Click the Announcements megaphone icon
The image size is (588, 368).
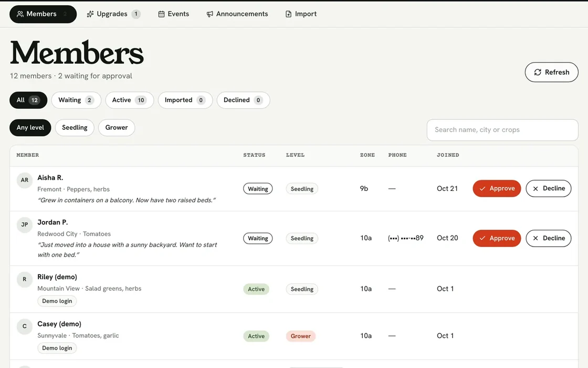coord(209,14)
